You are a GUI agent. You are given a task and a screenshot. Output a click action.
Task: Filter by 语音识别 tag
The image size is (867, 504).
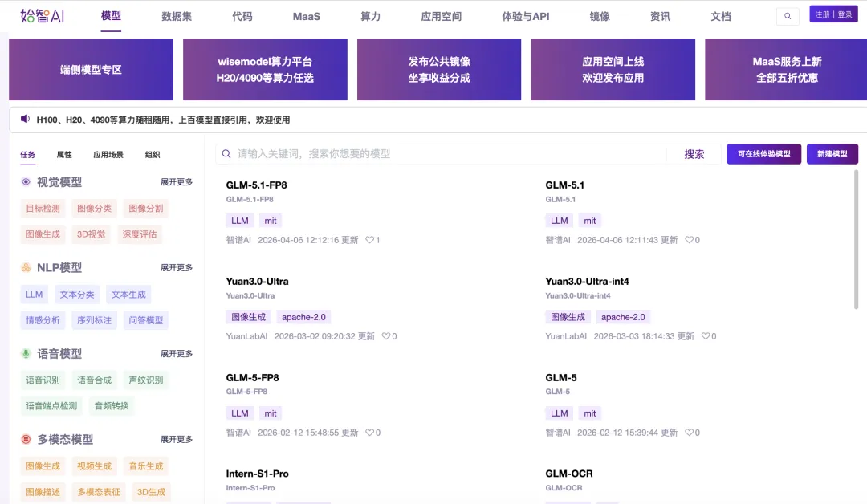pyautogui.click(x=43, y=380)
